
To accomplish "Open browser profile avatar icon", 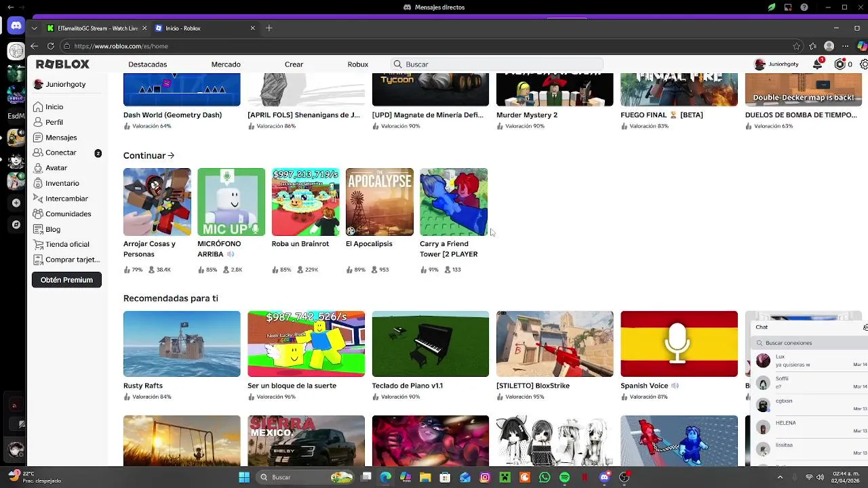I will (829, 46).
